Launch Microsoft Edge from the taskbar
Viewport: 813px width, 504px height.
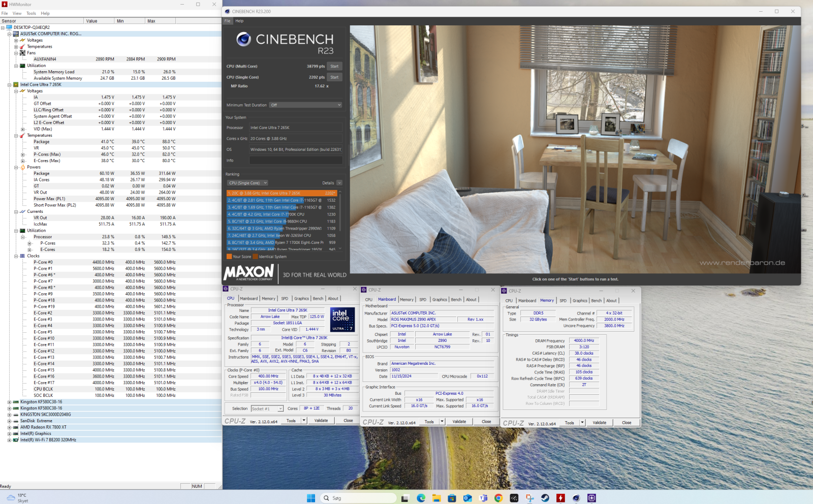[421, 498]
